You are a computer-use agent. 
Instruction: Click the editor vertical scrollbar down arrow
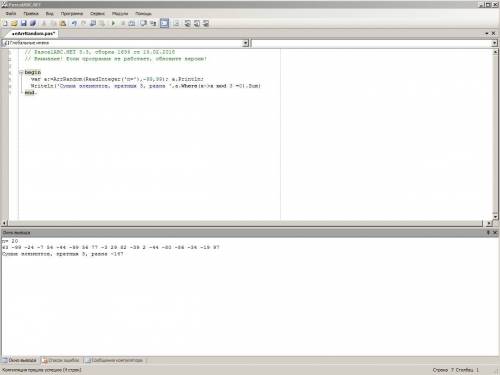tap(495, 217)
